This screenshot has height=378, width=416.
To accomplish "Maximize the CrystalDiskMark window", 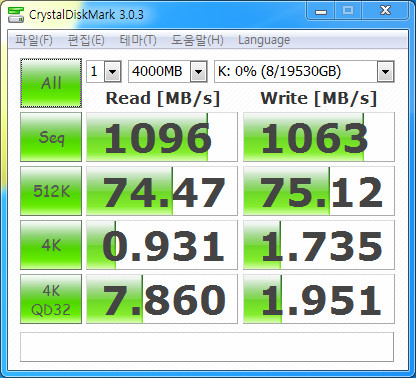I will (348, 11).
